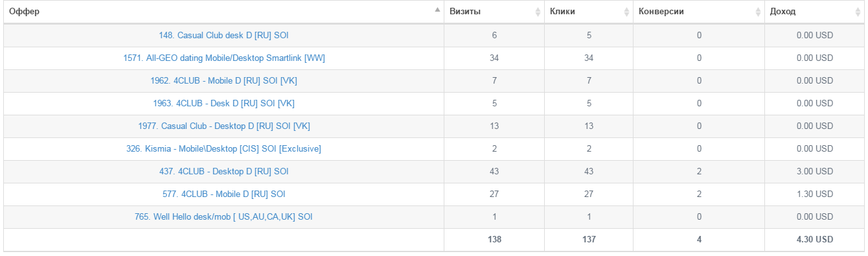Image resolution: width=868 pixels, height=256 pixels.
Task: Select the 3.00 USD income cell
Action: tap(815, 171)
